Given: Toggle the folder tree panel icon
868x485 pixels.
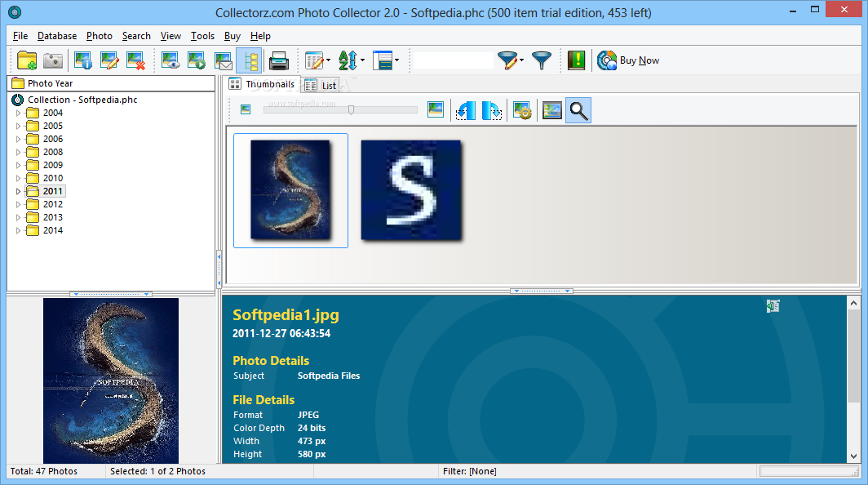Looking at the screenshot, I should tap(249, 60).
